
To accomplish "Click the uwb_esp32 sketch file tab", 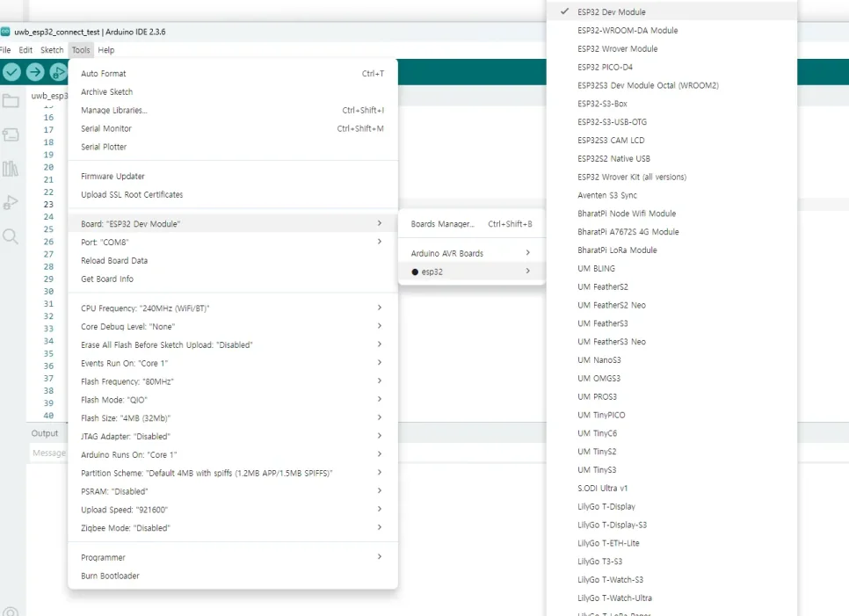I will coord(49,96).
